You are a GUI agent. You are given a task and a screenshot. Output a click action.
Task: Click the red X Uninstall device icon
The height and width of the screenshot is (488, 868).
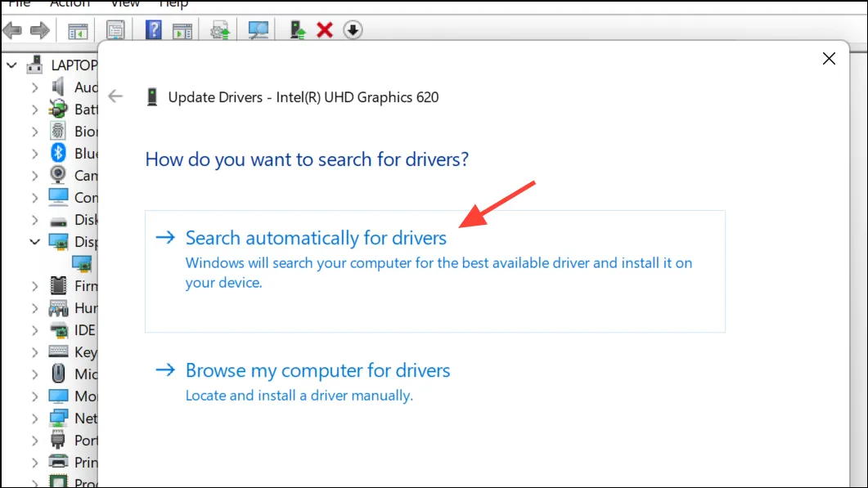325,30
